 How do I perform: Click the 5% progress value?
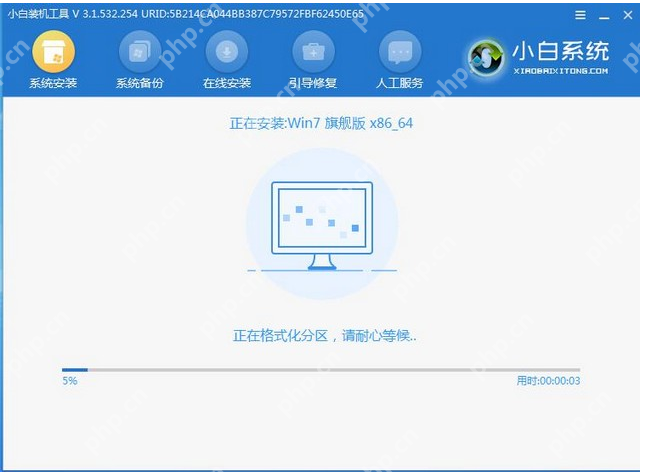[x=70, y=381]
